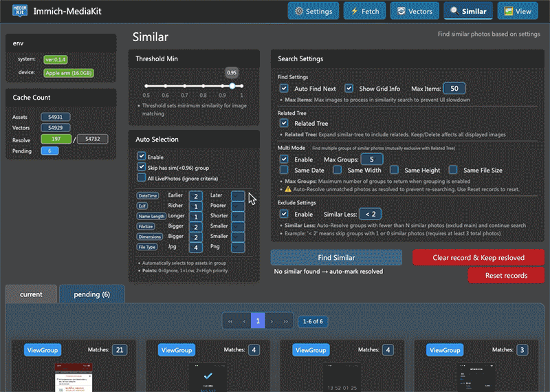Image resolution: width=550 pixels, height=392 pixels.
Task: Open the Name Length Shorter points dropdown
Action: (238, 217)
